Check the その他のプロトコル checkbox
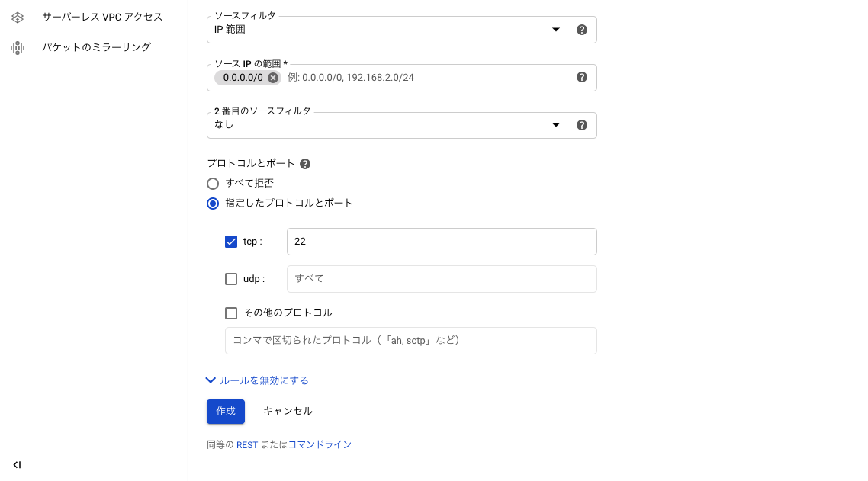The width and height of the screenshot is (868, 481). [231, 313]
